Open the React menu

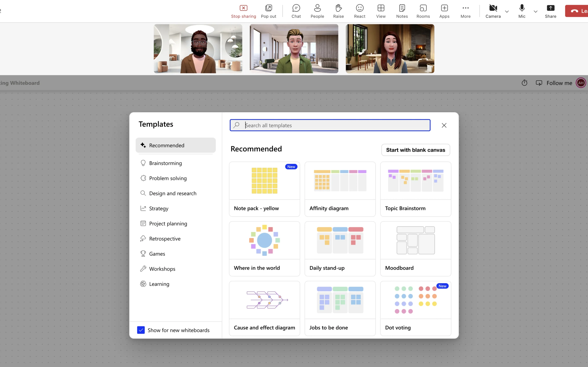click(x=359, y=11)
